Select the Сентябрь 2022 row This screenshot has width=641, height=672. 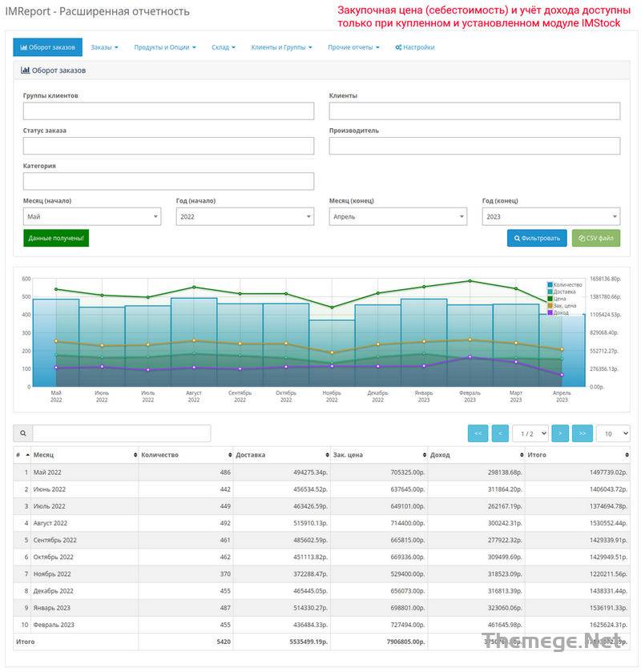tap(321, 540)
